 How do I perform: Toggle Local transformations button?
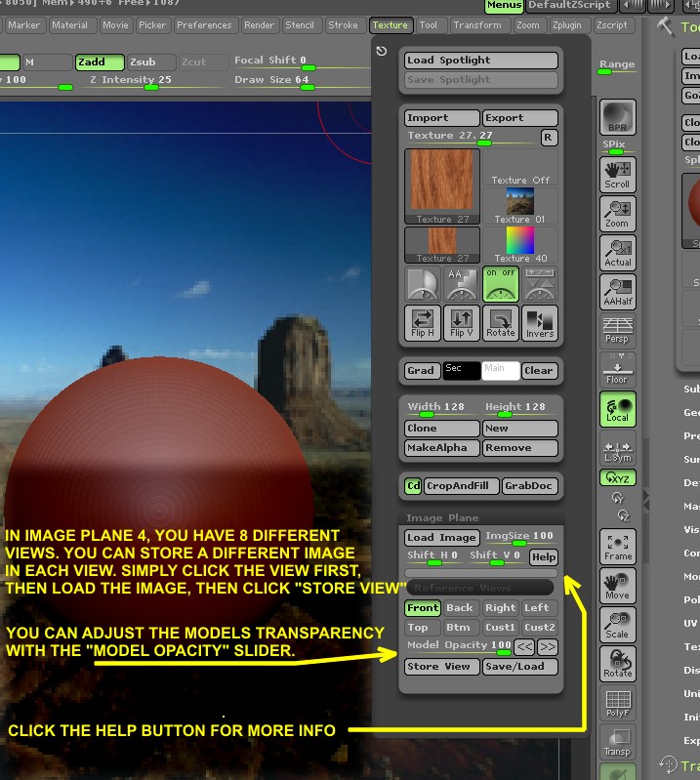coord(617,409)
